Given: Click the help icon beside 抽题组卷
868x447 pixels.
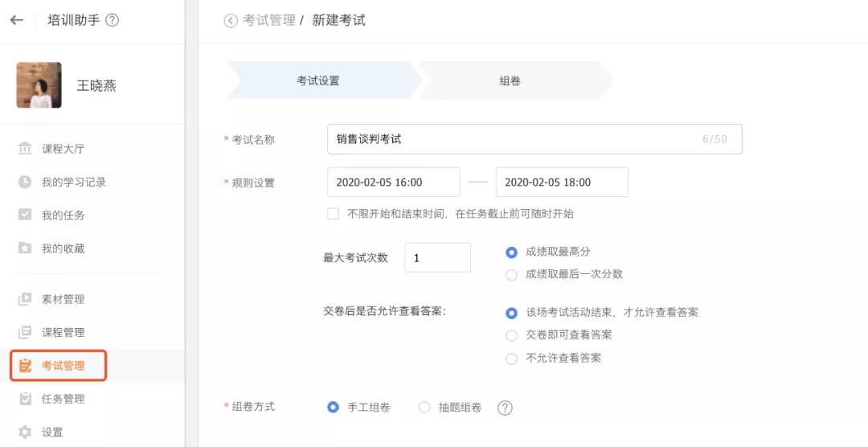Looking at the screenshot, I should [x=505, y=408].
